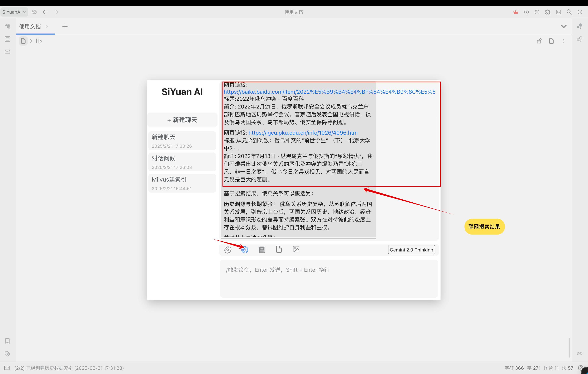Image resolution: width=588 pixels, height=374 pixels.
Task: Switch to the 使用文档 tab
Action: coord(30,26)
